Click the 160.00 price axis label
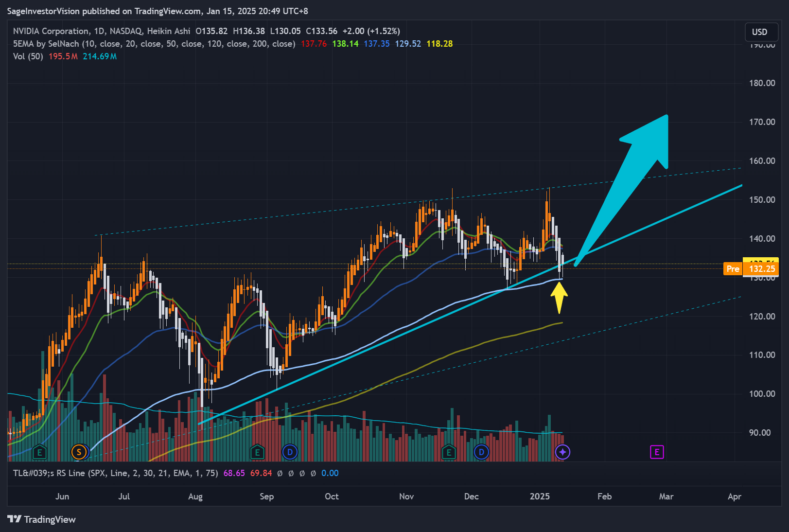The height and width of the screenshot is (532, 789). pyautogui.click(x=762, y=161)
